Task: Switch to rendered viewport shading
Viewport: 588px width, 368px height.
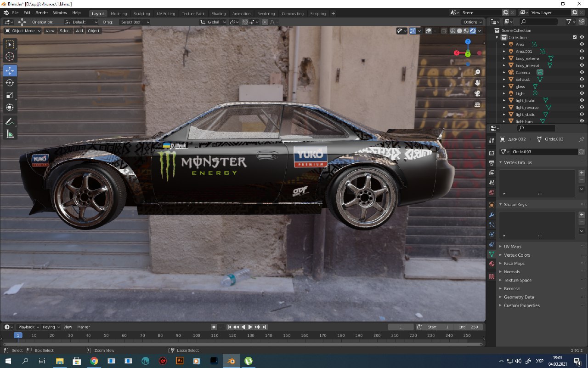Action: tap(473, 31)
